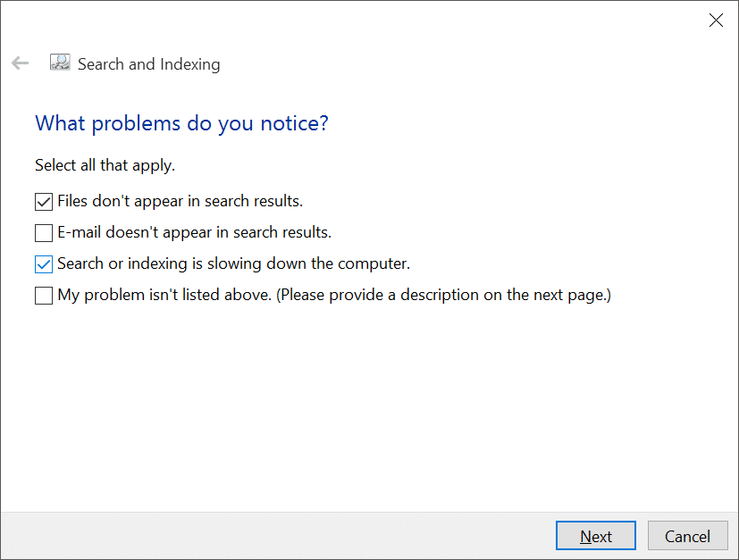Image resolution: width=739 pixels, height=560 pixels.
Task: Click the 'Select all that apply.' text
Action: pos(105,165)
